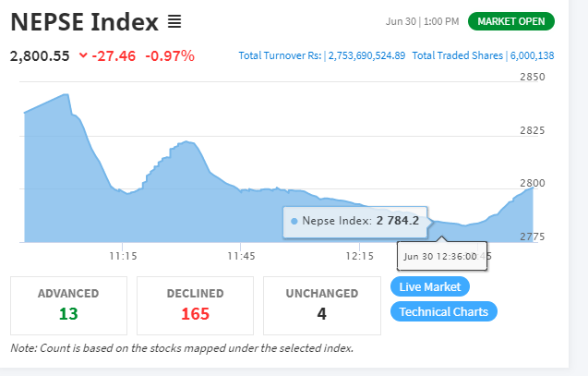Click the -0.97% change percentage
The width and height of the screenshot is (588, 376).
[x=170, y=56]
